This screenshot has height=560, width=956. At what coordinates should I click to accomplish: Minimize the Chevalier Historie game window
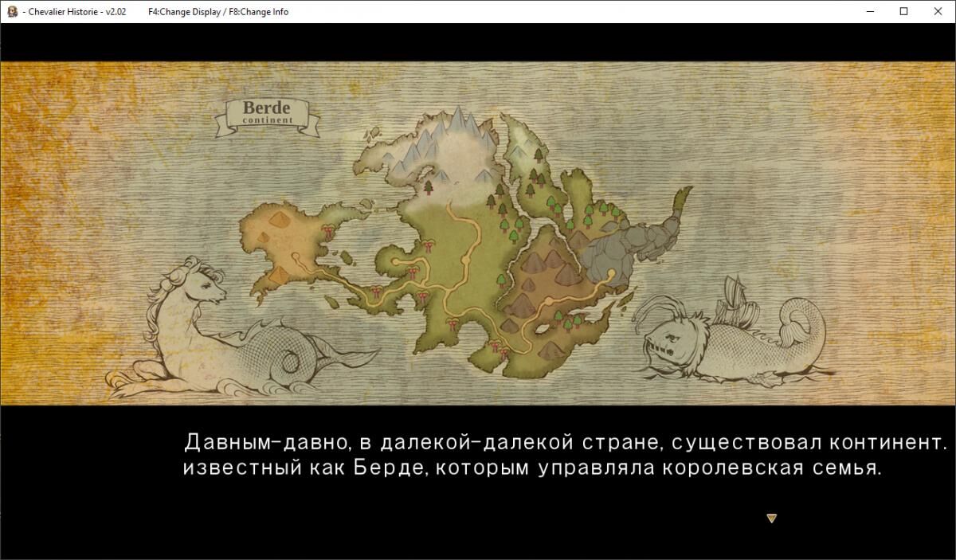click(867, 11)
